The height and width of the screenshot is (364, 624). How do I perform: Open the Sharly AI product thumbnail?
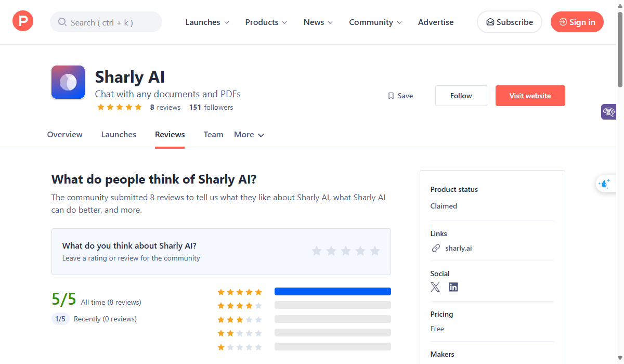click(68, 82)
